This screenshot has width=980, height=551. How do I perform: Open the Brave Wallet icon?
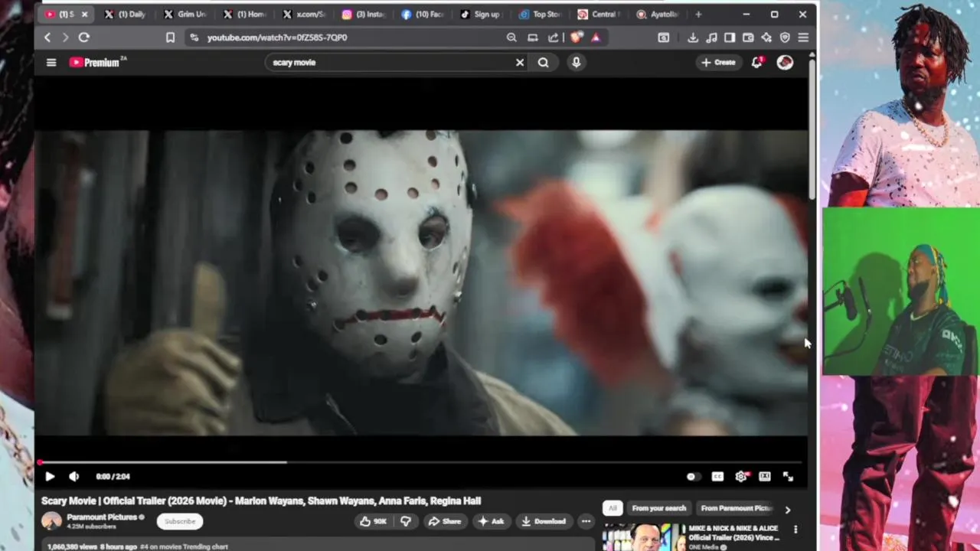pos(748,37)
